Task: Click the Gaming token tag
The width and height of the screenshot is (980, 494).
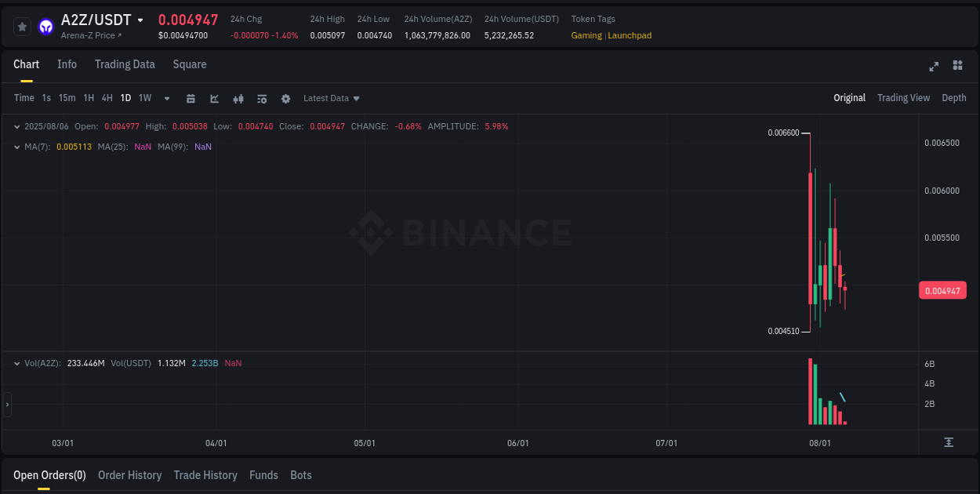Action: click(586, 35)
